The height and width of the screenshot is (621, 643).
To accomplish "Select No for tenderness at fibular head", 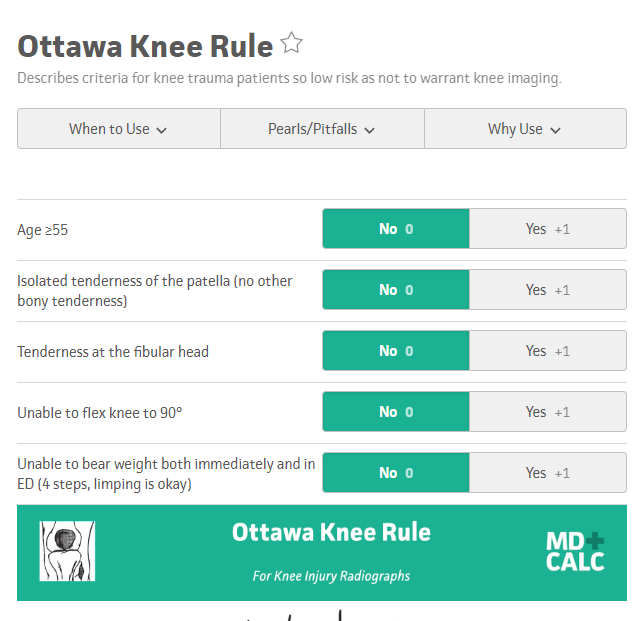I will point(396,351).
